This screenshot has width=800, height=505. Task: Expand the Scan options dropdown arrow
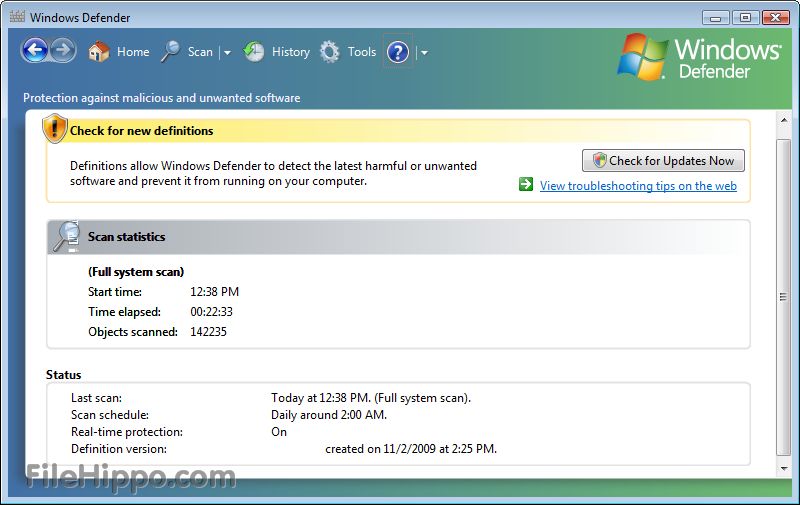(x=227, y=52)
